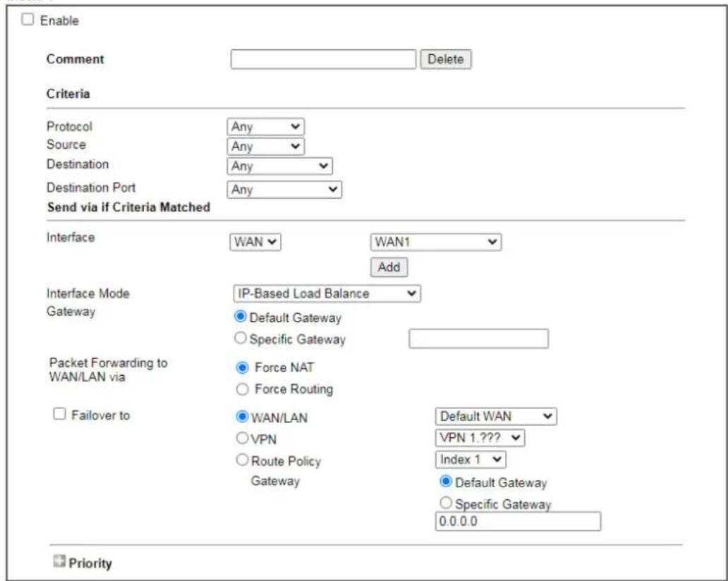Open the Interface type WAN dropdown
728x581 pixels.
point(255,242)
